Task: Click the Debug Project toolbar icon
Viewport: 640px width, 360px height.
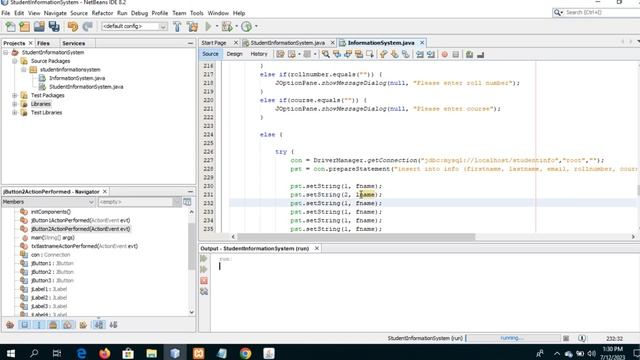Action: (x=227, y=27)
